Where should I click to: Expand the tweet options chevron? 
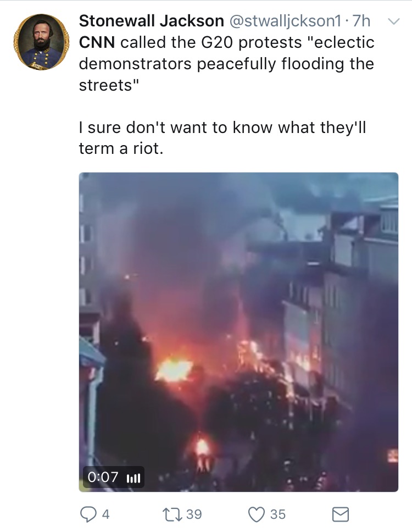tap(394, 22)
